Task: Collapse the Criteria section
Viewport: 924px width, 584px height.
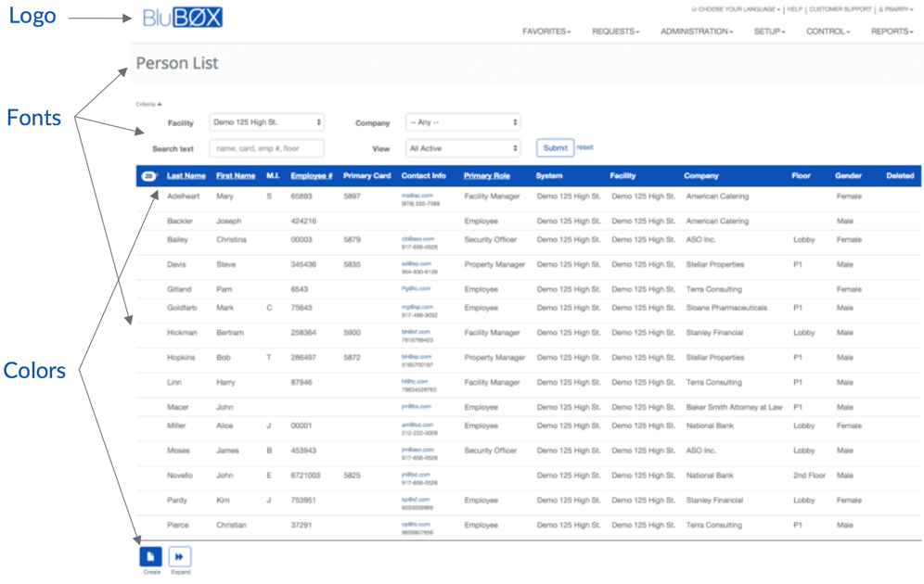Action: pyautogui.click(x=148, y=105)
